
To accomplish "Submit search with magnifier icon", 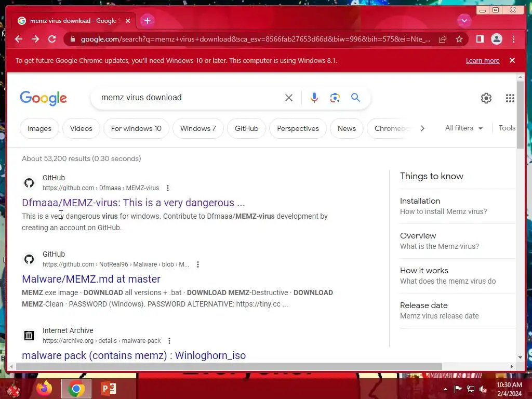I will 355,98.
